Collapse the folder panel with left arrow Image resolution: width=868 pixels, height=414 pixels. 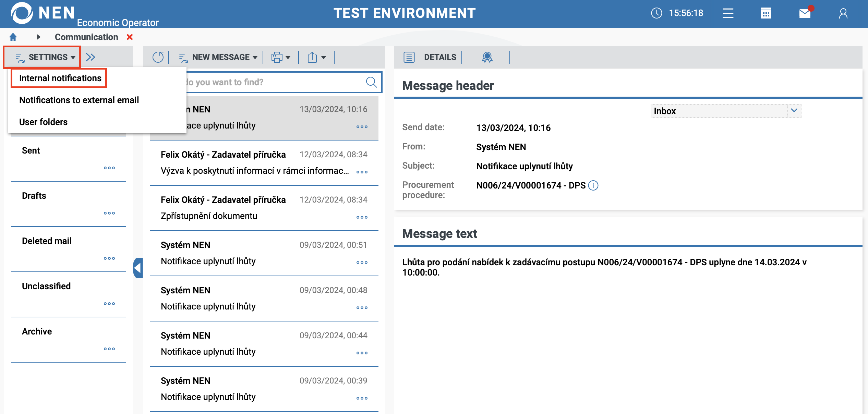tap(138, 268)
